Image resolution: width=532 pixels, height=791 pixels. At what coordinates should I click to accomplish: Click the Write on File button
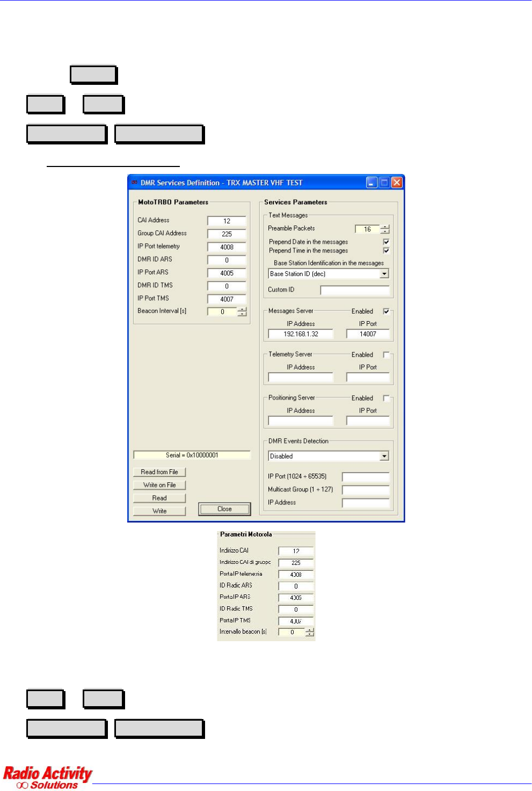[159, 485]
